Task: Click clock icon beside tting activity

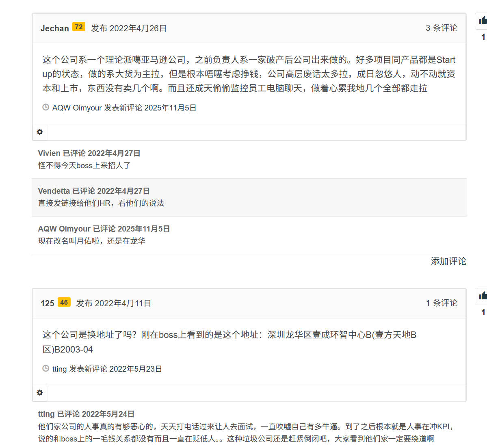Action: 46,368
